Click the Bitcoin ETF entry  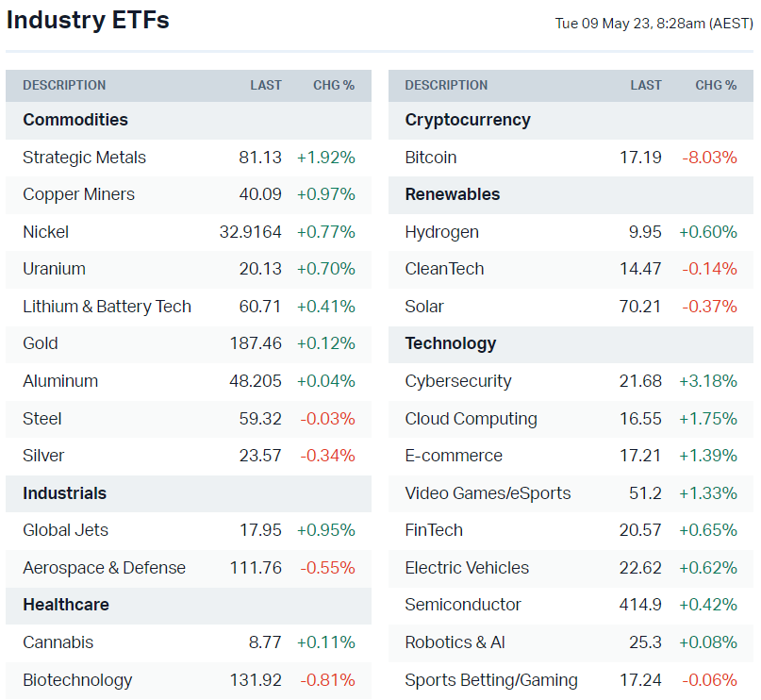431,158
